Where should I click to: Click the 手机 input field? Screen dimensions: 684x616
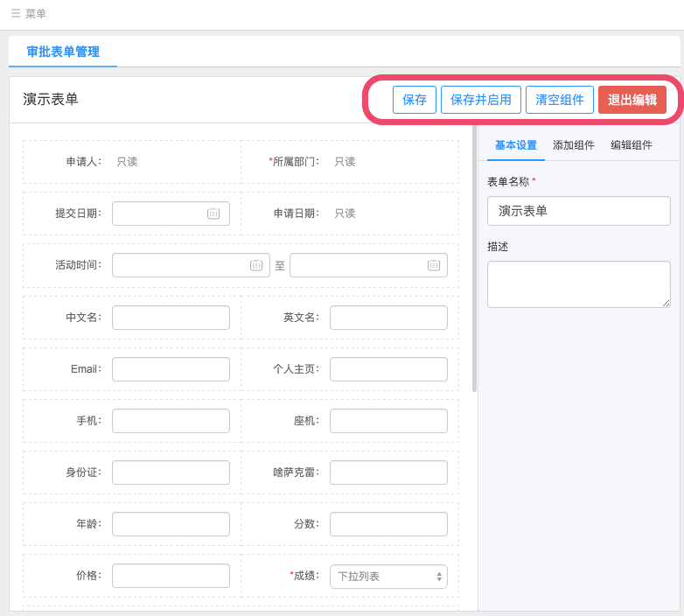click(171, 421)
